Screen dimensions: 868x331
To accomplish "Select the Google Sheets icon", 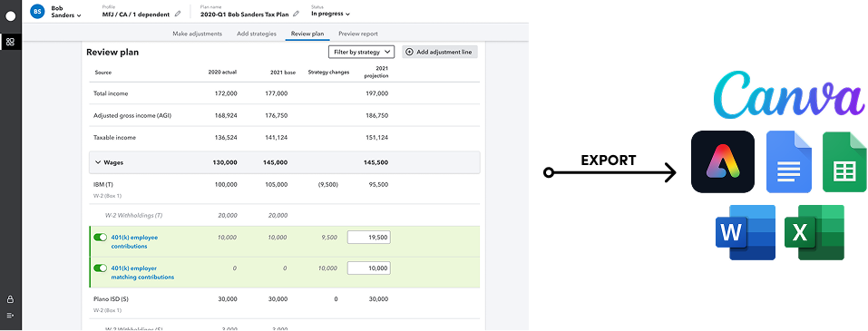I will 844,161.
